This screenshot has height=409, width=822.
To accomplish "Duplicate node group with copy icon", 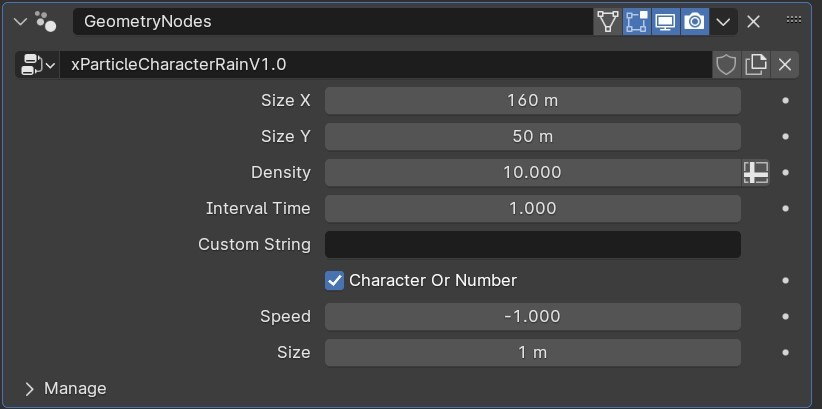I will (756, 65).
